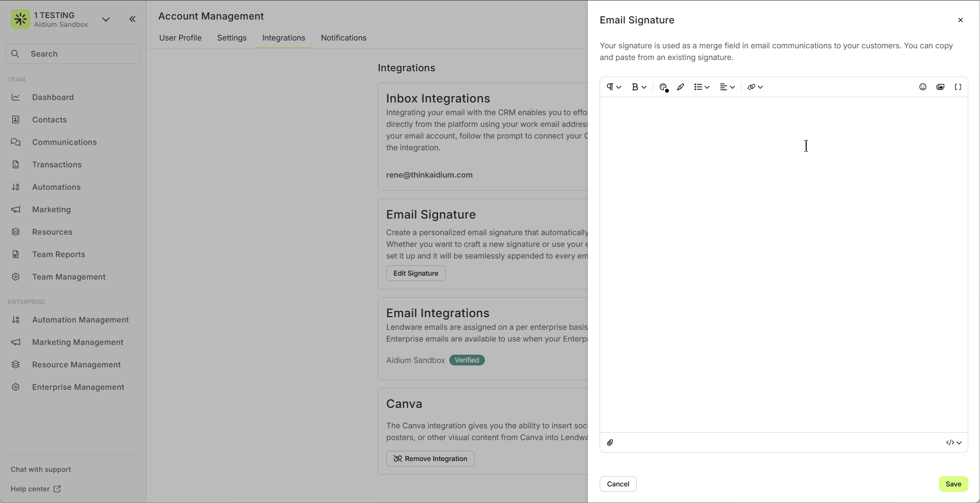Open the list type dropdown

[701, 87]
